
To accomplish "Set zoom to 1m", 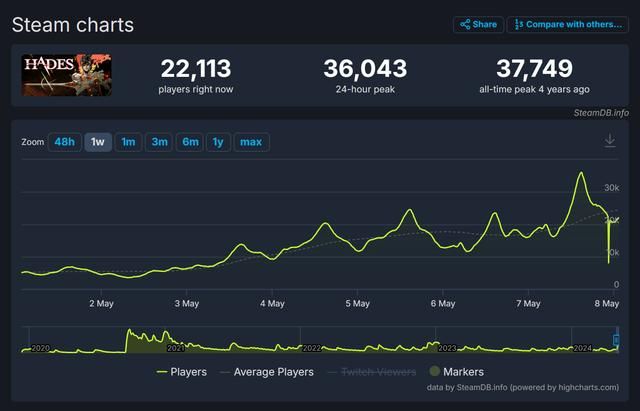I will tap(128, 142).
